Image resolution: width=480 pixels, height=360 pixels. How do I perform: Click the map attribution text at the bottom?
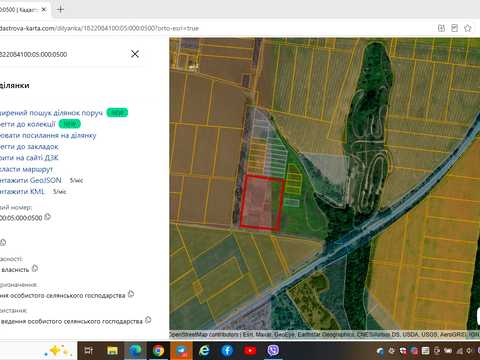coord(324,334)
